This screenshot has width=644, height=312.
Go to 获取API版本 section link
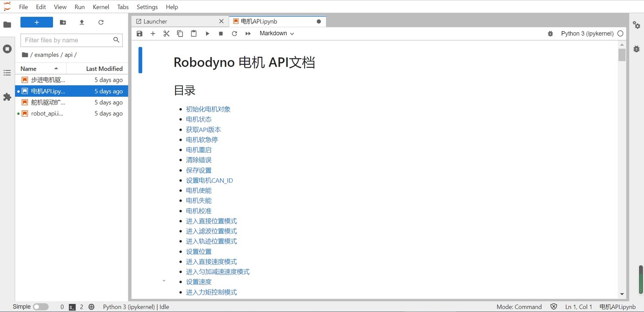204,129
